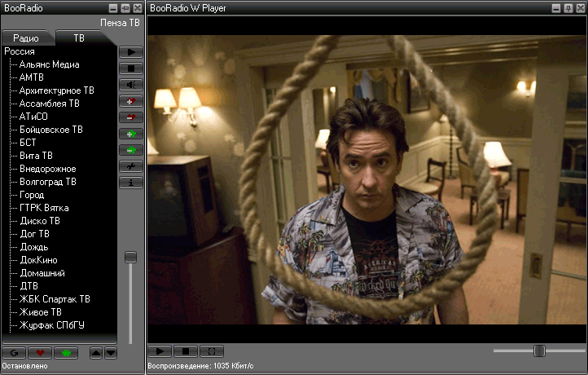Adjust the W Player volume slider
This screenshot has width=588, height=375.
(539, 351)
